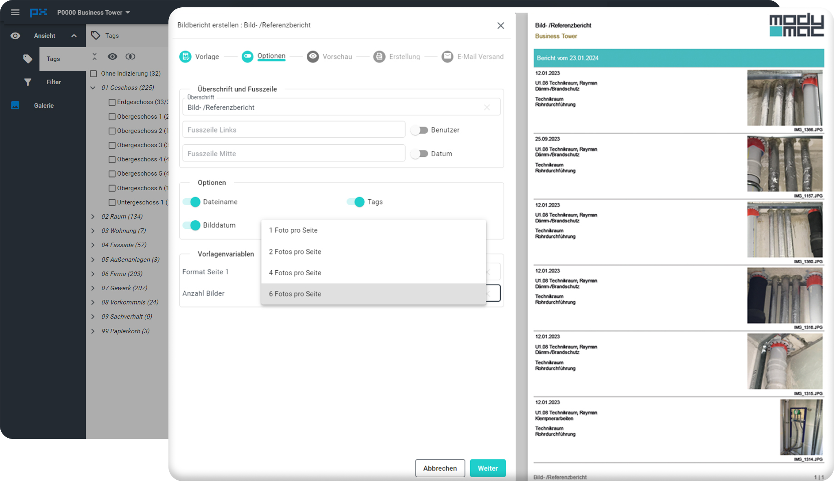The width and height of the screenshot is (834, 504).
Task: Turn off the Bilddatum switch
Action: click(x=191, y=225)
